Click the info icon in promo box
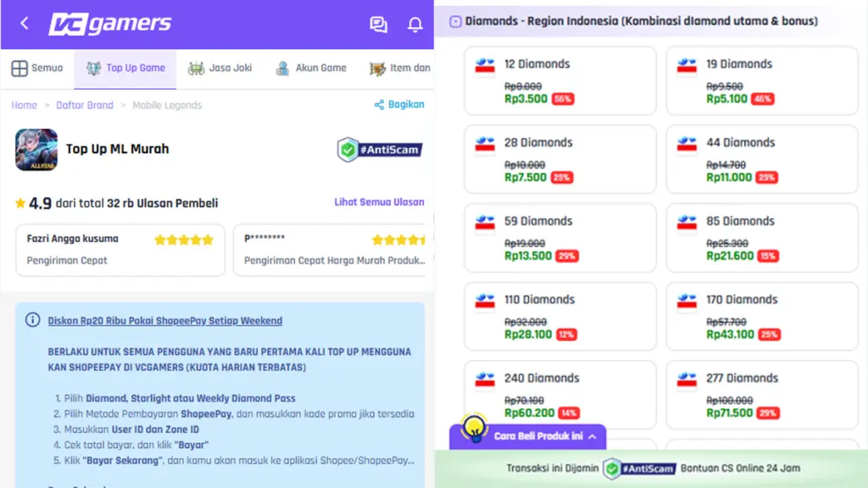The width and height of the screenshot is (868, 488). point(33,319)
